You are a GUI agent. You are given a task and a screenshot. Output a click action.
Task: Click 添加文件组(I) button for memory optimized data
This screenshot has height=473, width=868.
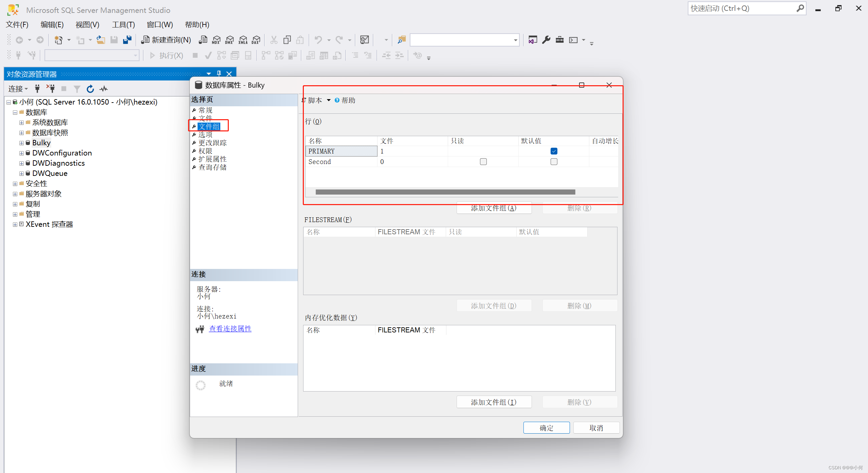(x=494, y=402)
